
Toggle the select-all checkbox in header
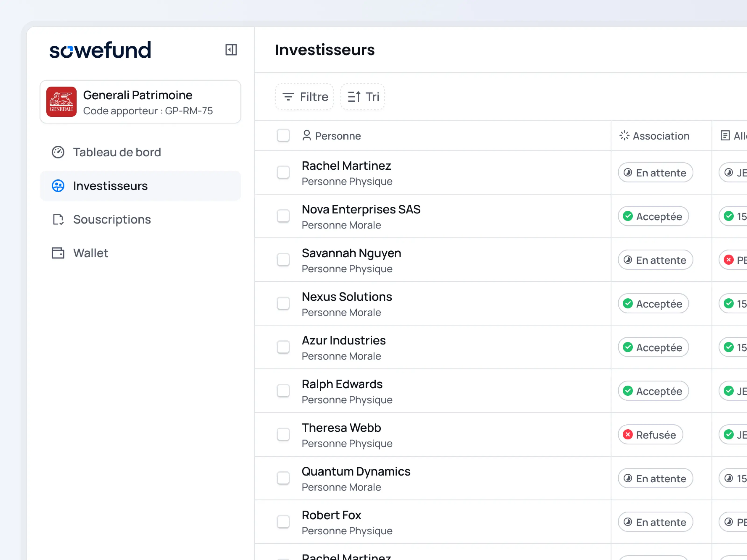coord(283,136)
